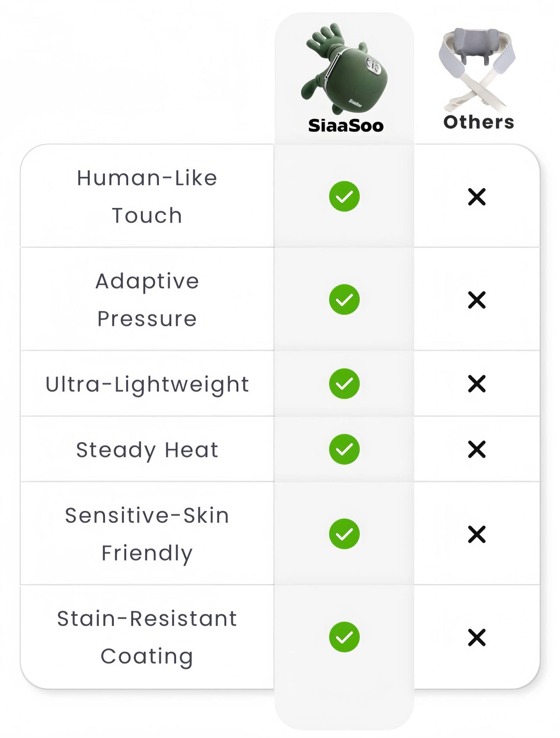Select the Stain-Resistant Coating feature label
Viewport: 560px width, 738px height.
point(147,637)
